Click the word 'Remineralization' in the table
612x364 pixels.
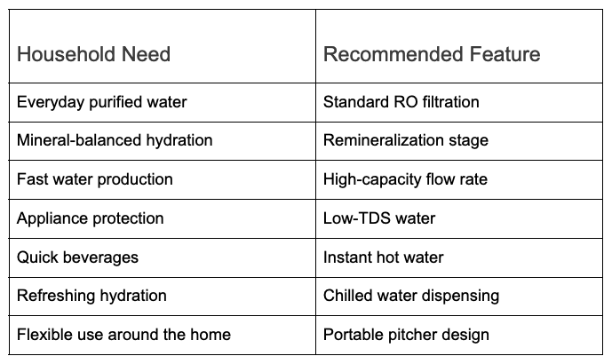click(383, 140)
